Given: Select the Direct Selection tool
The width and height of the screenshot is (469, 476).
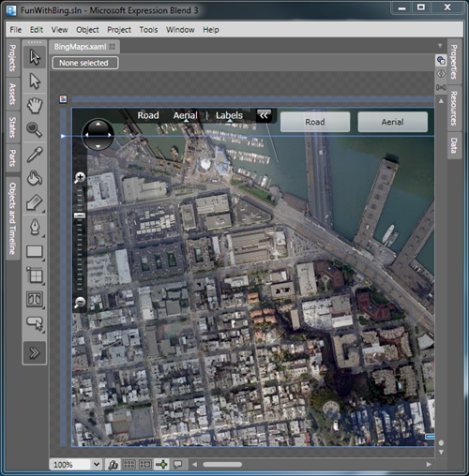Looking at the screenshot, I should pyautogui.click(x=35, y=82).
